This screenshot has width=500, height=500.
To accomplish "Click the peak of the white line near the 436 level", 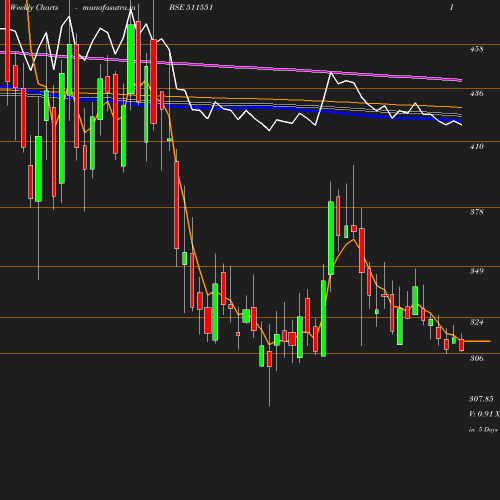I will 331,72.
